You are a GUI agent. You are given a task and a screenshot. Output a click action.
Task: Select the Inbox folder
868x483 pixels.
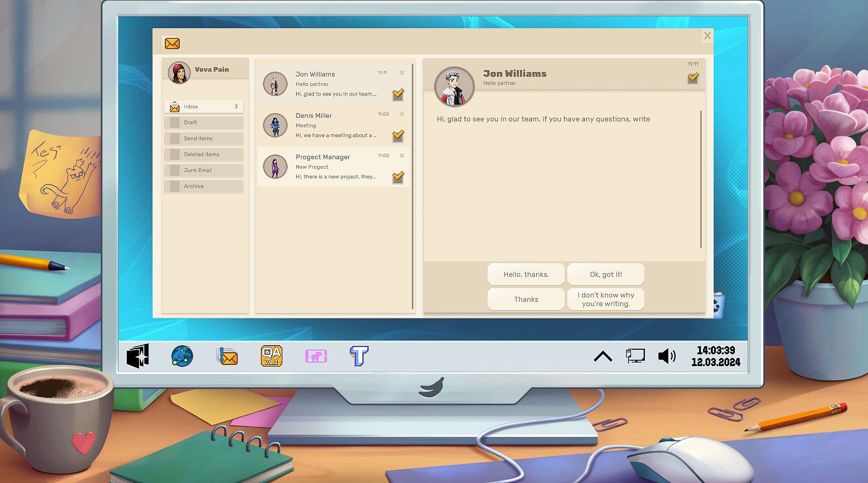[x=203, y=106]
